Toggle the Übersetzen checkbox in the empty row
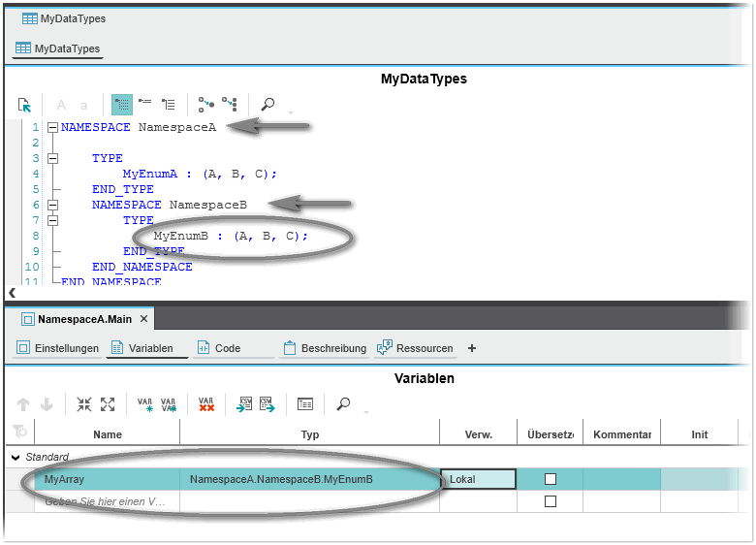The width and height of the screenshot is (756, 545). 551,501
